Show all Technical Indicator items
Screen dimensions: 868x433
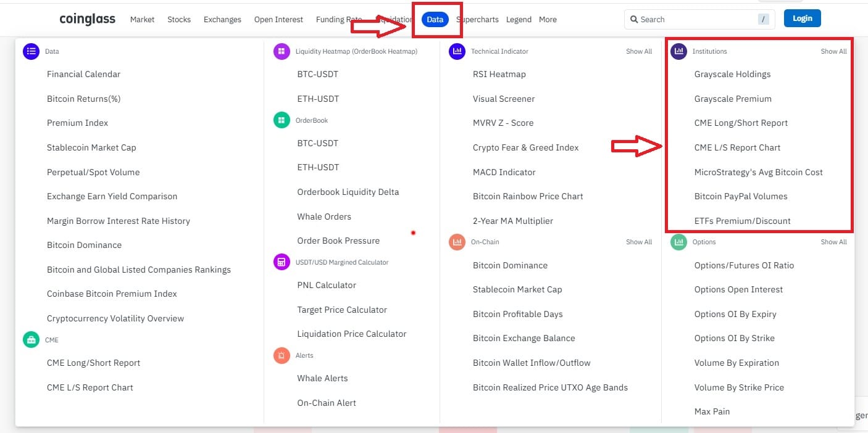click(x=639, y=51)
